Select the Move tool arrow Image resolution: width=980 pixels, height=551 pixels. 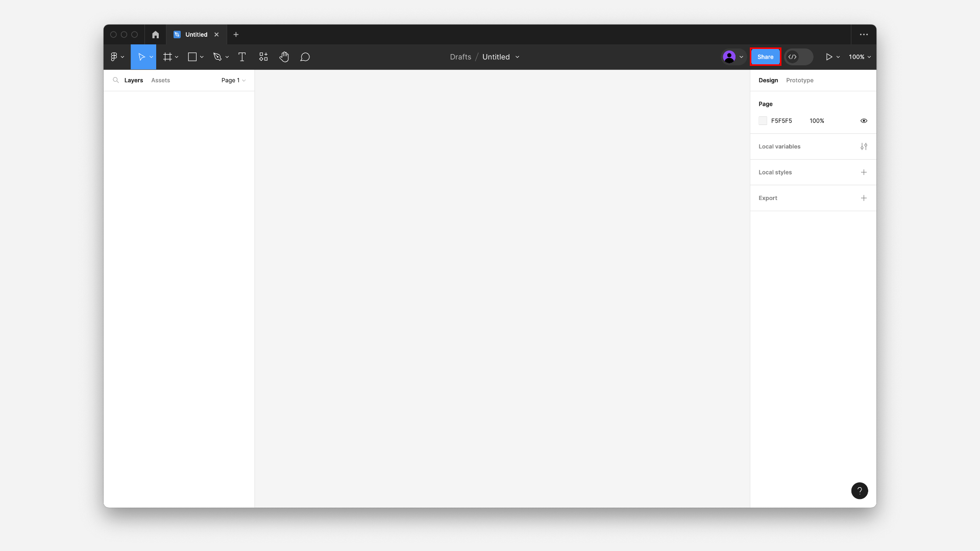tap(141, 57)
